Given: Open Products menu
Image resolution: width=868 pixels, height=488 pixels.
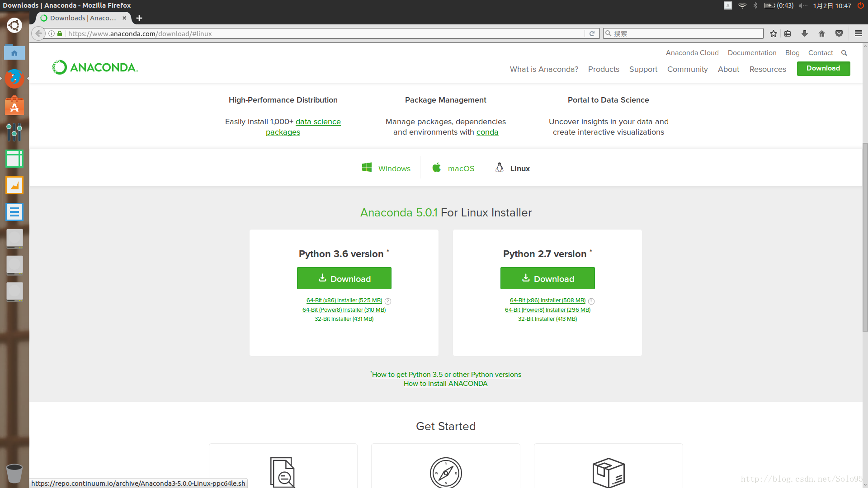Looking at the screenshot, I should click(x=604, y=69).
